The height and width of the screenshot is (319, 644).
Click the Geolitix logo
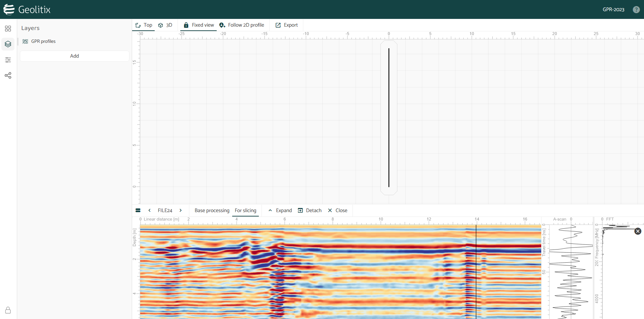coord(27,9)
